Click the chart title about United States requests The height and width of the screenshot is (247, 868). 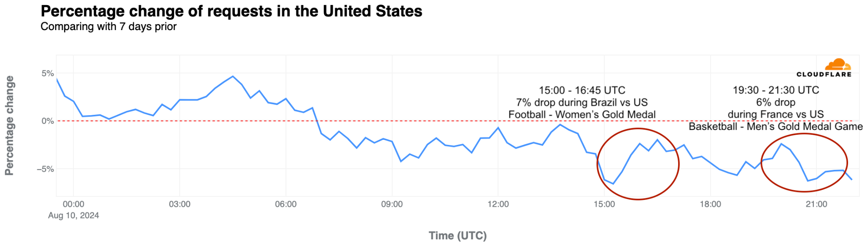(231, 11)
